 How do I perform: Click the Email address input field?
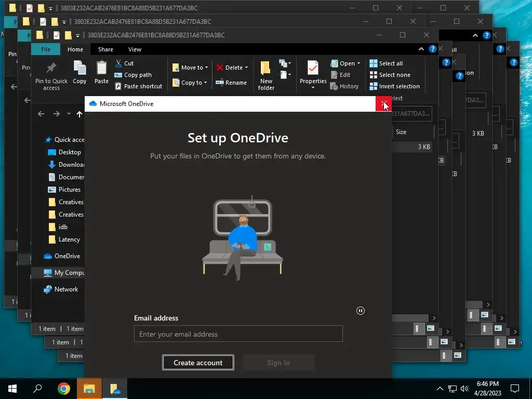(x=238, y=334)
